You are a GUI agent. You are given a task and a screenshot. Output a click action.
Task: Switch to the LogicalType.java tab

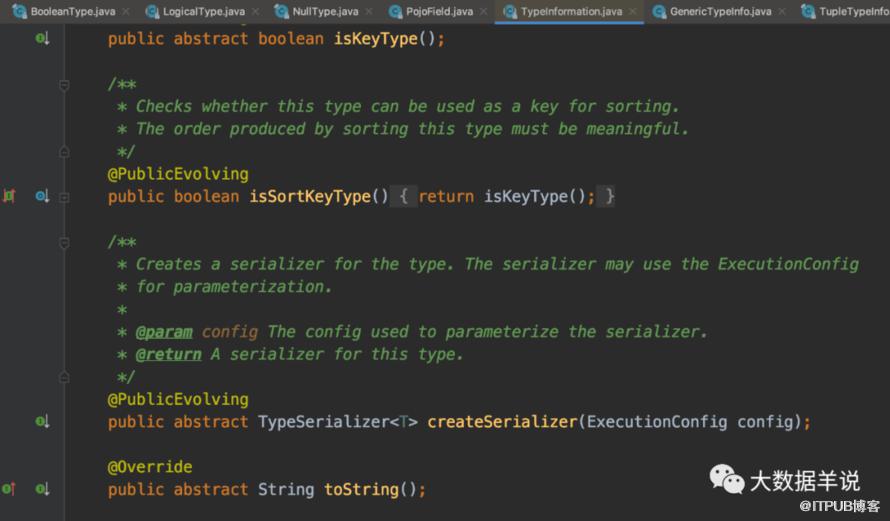(x=203, y=11)
